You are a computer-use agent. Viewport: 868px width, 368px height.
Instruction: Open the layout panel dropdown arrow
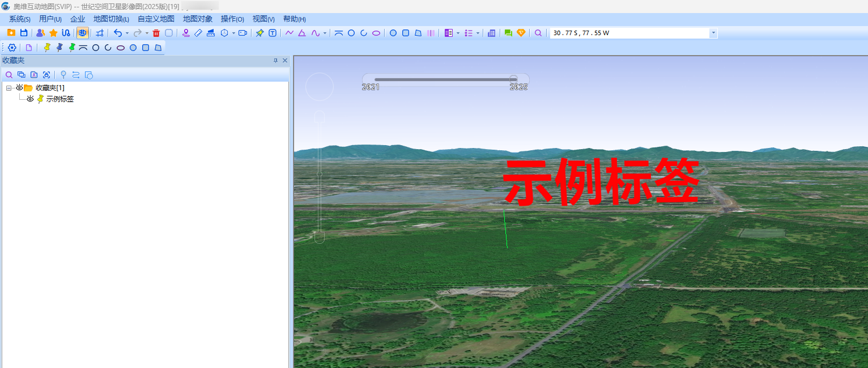coord(458,33)
